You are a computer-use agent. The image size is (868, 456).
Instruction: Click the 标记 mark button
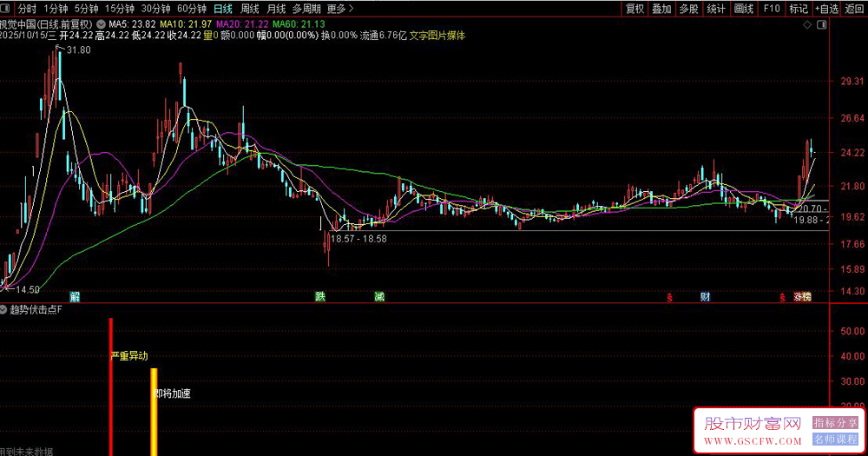pos(799,9)
